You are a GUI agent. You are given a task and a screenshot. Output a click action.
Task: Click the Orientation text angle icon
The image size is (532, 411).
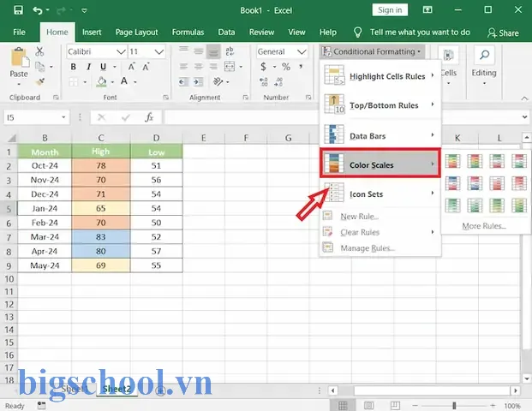coord(218,81)
